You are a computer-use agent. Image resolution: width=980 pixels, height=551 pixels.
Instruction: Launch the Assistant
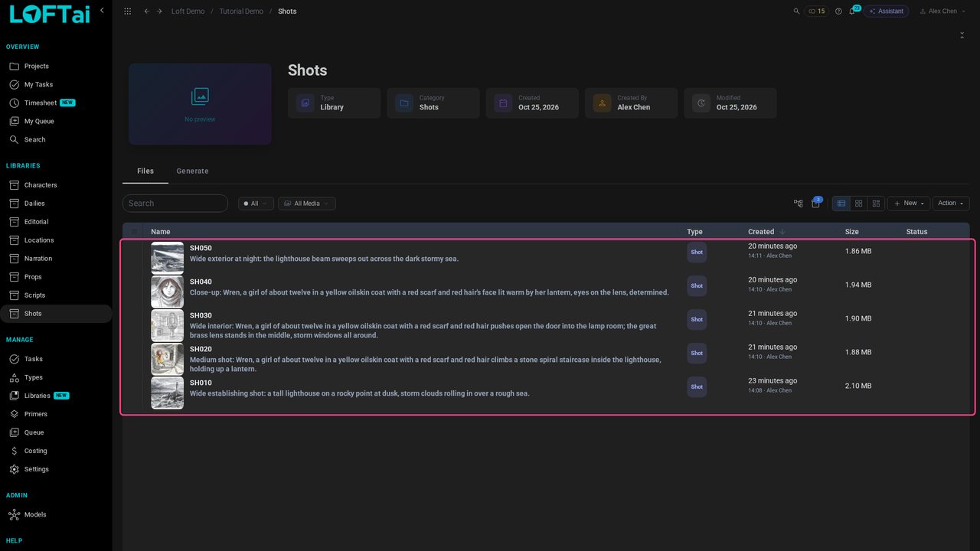(x=886, y=11)
